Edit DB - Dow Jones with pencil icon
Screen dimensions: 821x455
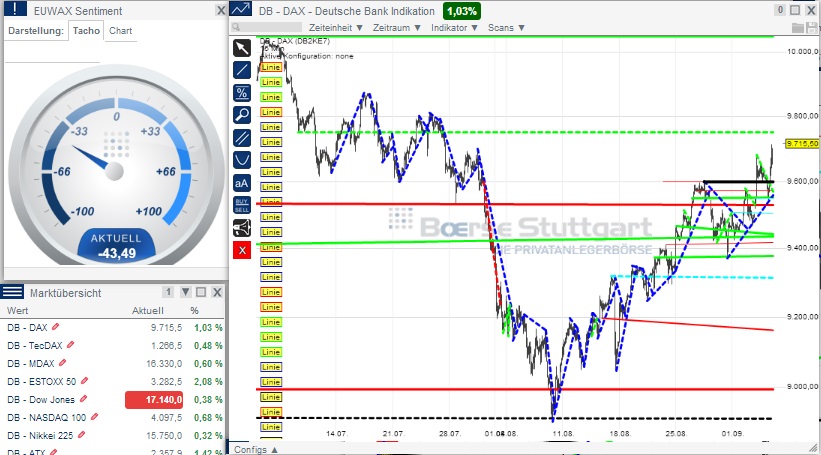pyautogui.click(x=83, y=398)
